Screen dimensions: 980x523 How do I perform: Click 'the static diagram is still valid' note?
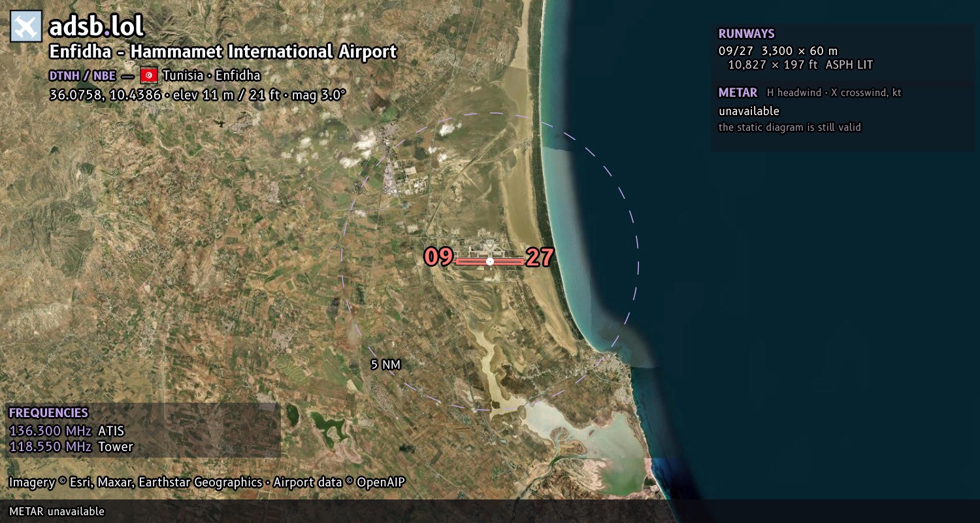pos(790,127)
